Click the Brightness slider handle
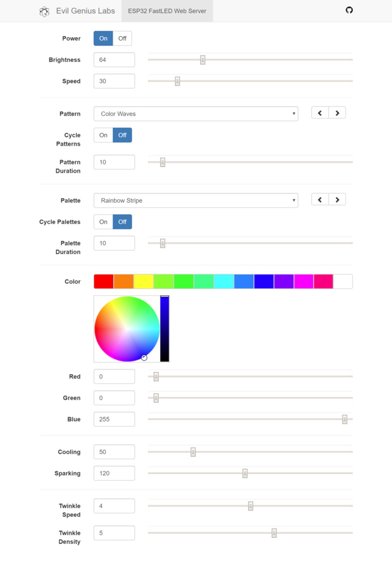Viewport: 392px width, 583px height. [202, 60]
